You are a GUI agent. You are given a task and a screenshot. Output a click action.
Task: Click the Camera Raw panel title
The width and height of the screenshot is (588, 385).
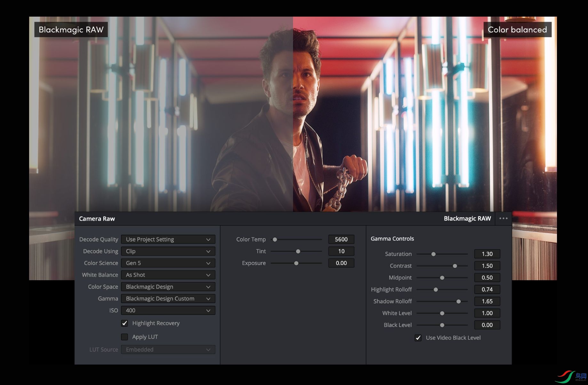(x=97, y=219)
